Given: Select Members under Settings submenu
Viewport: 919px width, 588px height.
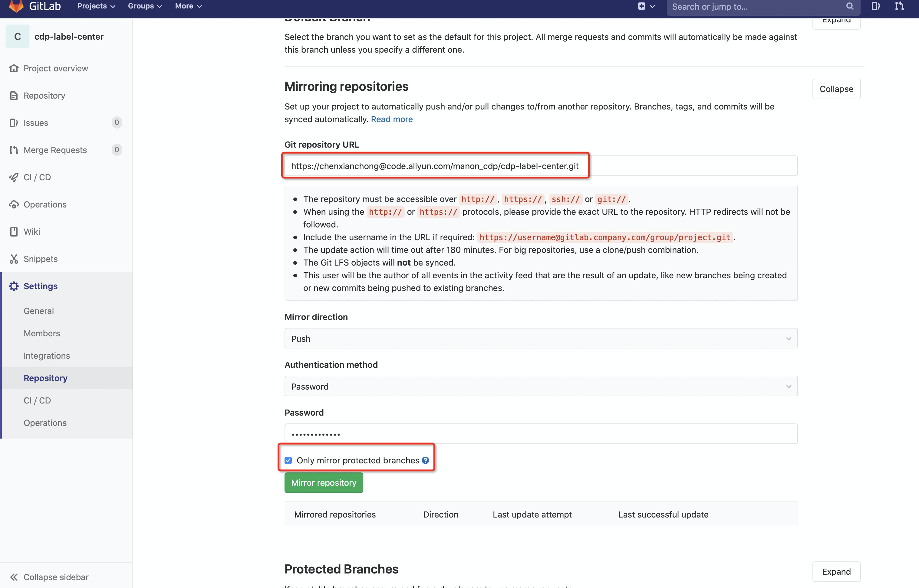Looking at the screenshot, I should (42, 333).
